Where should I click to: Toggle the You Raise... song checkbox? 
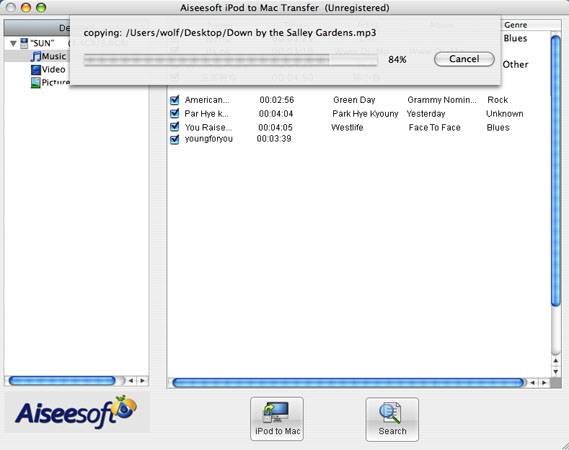(175, 127)
